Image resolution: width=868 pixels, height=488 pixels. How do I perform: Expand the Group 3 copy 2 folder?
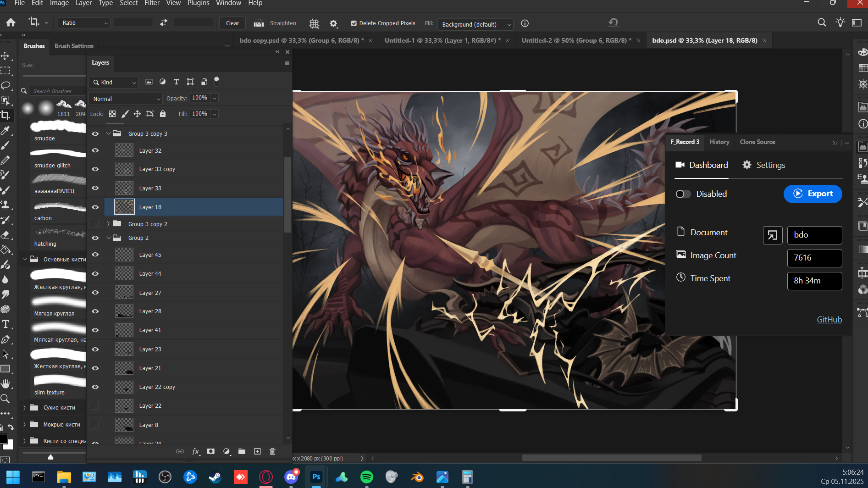point(108,224)
